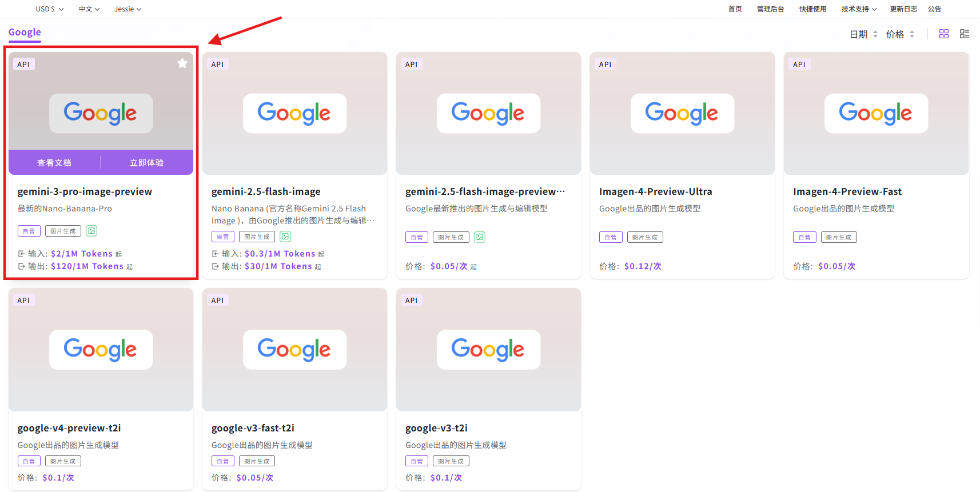
Task: Expand the Jessie account menu
Action: pyautogui.click(x=128, y=9)
